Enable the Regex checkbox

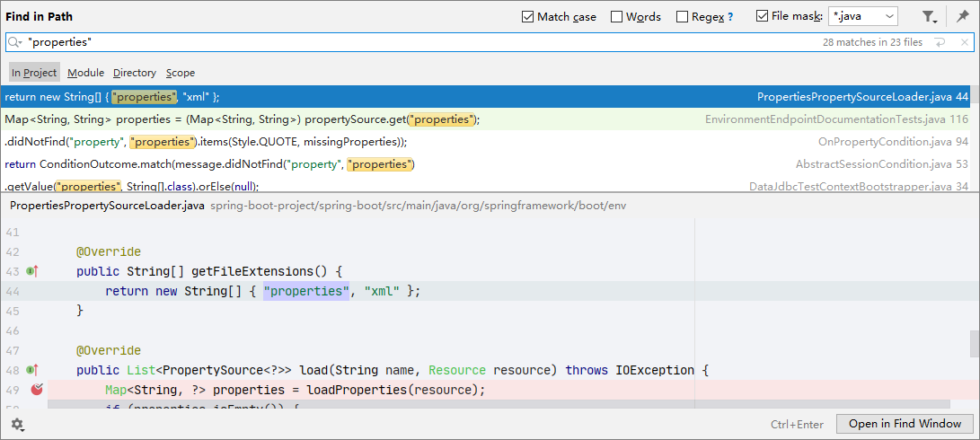[682, 17]
